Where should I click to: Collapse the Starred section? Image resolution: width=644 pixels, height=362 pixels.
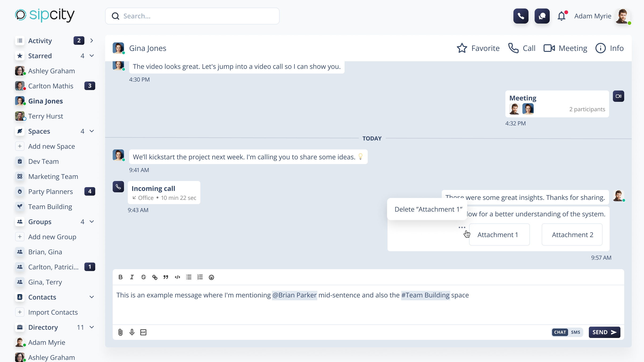(92, 56)
